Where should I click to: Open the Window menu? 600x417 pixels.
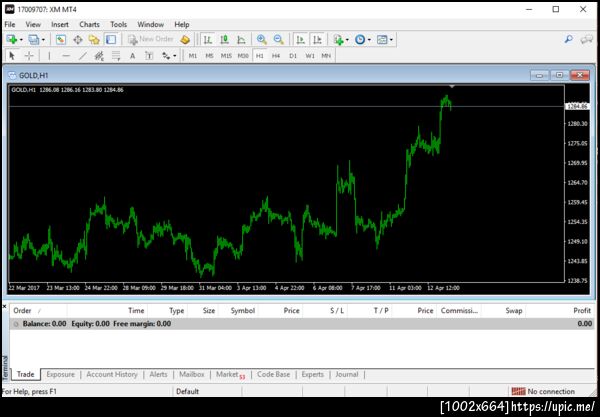151,24
